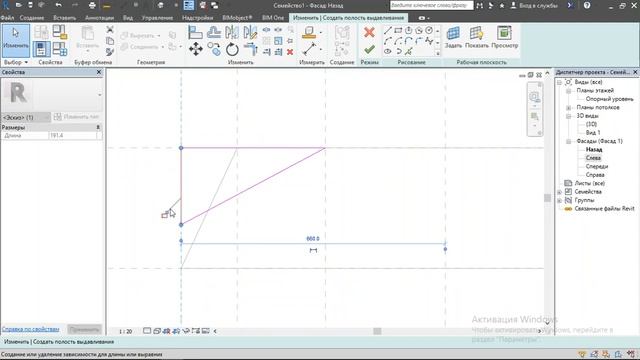Open the Аннотации ribbon tab
This screenshot has height=360, width=640.
point(99,18)
